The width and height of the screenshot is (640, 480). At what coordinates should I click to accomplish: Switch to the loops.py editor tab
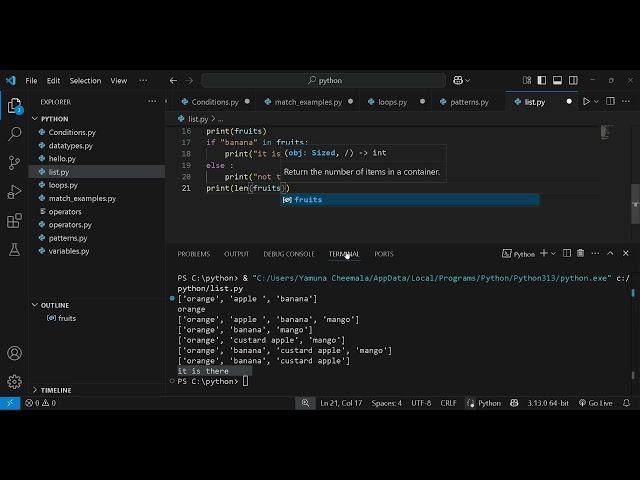coord(392,102)
